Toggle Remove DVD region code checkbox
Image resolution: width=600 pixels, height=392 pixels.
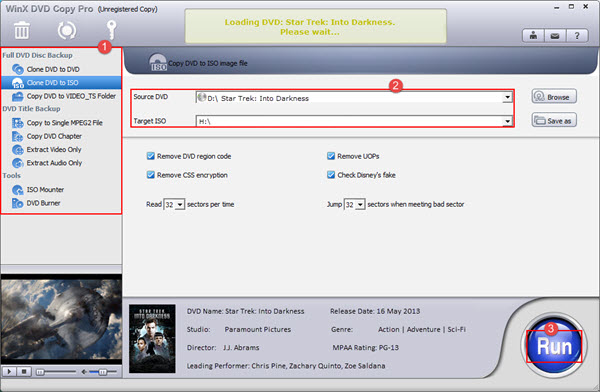(150, 156)
